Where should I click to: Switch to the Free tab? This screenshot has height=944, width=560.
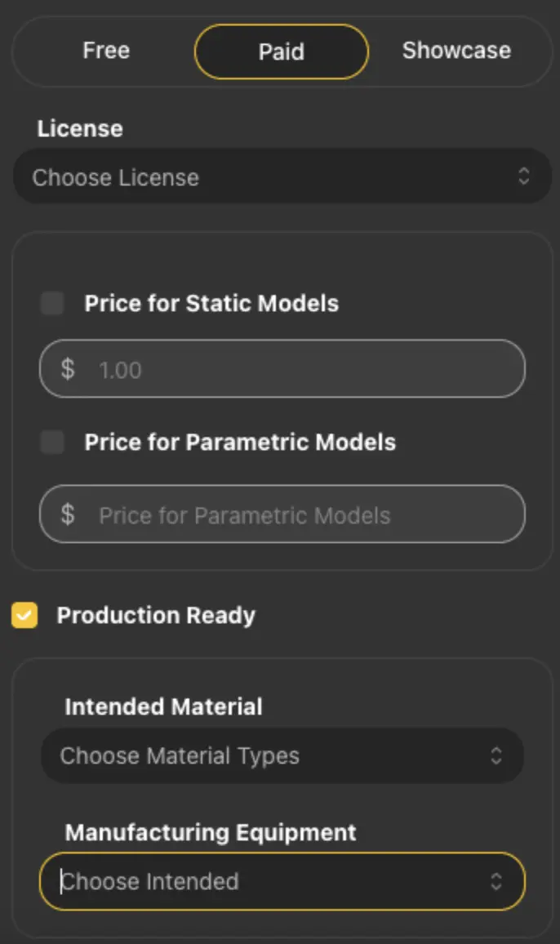(x=105, y=51)
